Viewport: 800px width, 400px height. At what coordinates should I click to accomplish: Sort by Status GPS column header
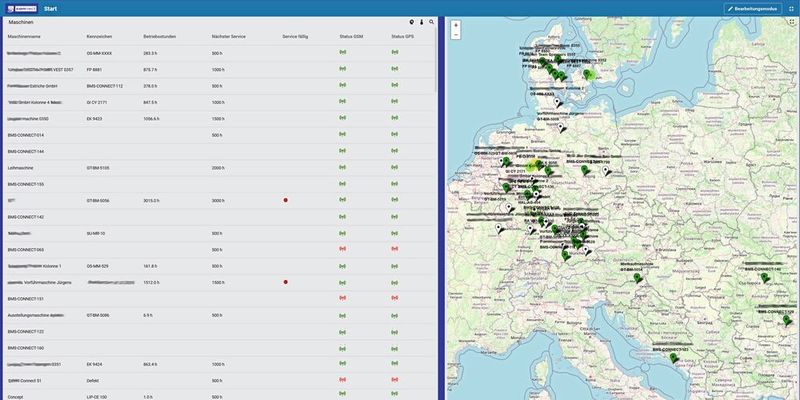pyautogui.click(x=403, y=37)
